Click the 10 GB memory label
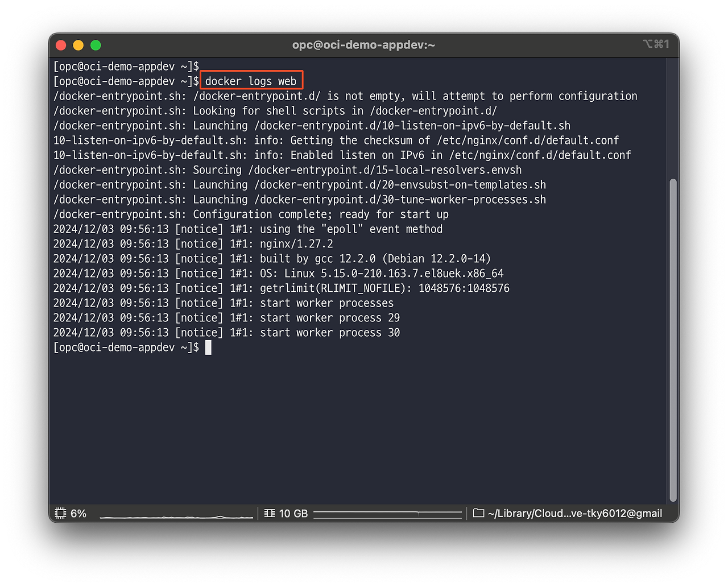The image size is (728, 587). [293, 514]
